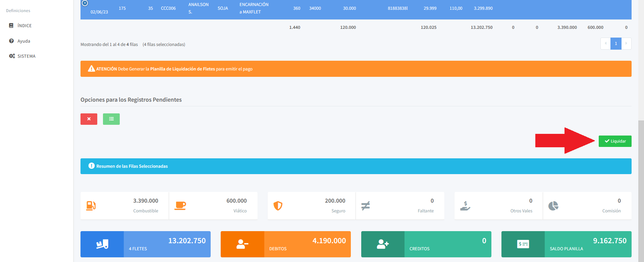Viewport: 644px width, 262px height.
Task: Click the not-equal Faltante icon
Action: point(365,205)
